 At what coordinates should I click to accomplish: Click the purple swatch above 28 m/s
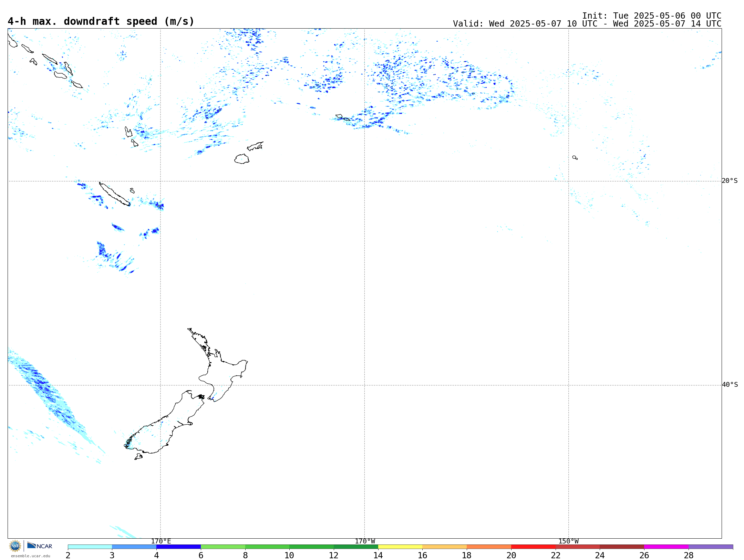click(x=711, y=547)
